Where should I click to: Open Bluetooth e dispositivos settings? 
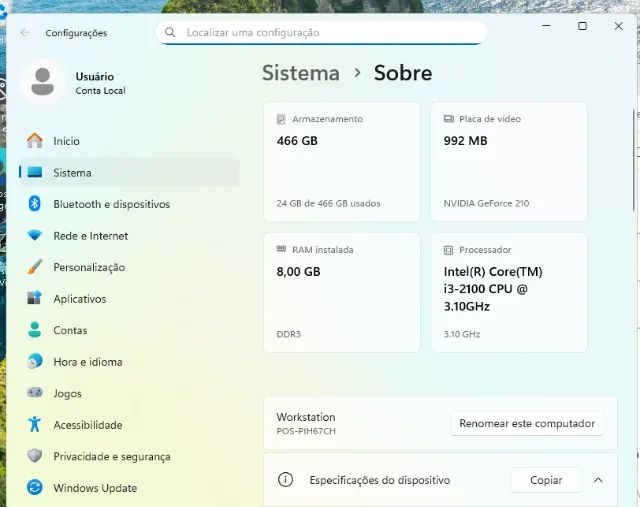click(129, 204)
